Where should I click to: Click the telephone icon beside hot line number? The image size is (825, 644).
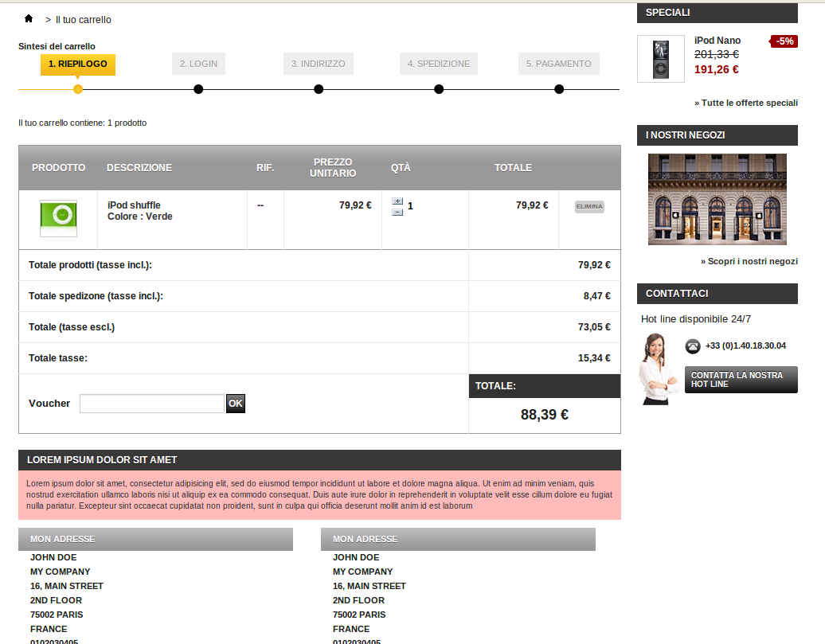pos(693,346)
